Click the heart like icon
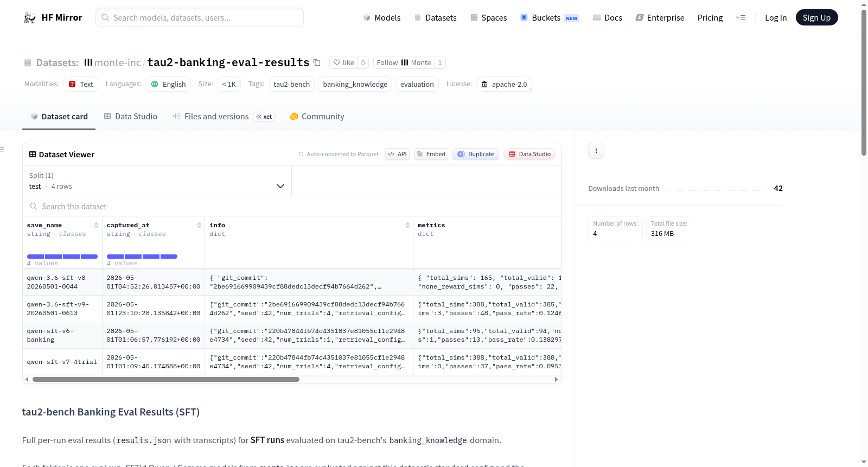The width and height of the screenshot is (868, 467). [337, 63]
